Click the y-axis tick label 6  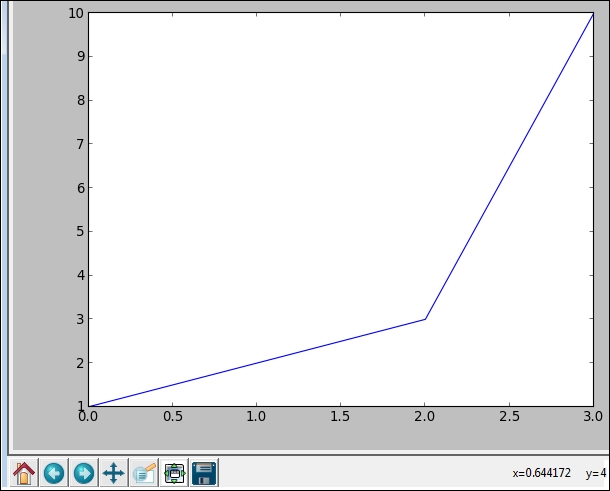tap(81, 188)
